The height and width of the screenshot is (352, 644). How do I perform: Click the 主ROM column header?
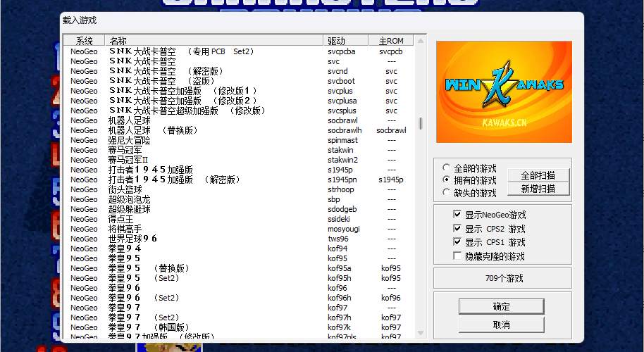(x=391, y=41)
